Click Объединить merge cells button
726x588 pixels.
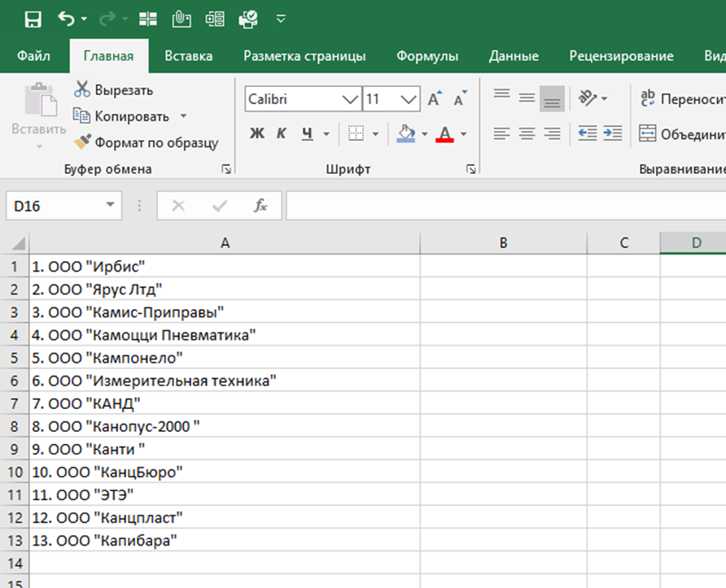[682, 134]
